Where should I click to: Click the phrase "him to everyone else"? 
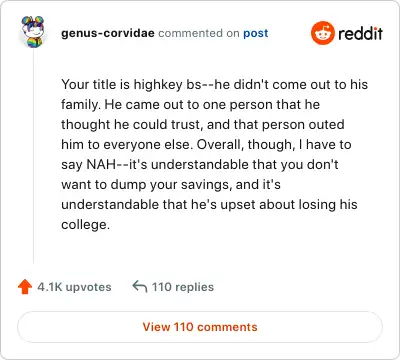[x=127, y=145]
